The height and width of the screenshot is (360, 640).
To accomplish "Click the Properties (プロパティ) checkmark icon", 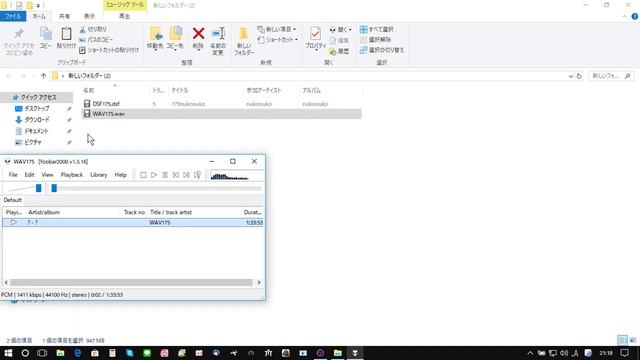I will coord(315,34).
